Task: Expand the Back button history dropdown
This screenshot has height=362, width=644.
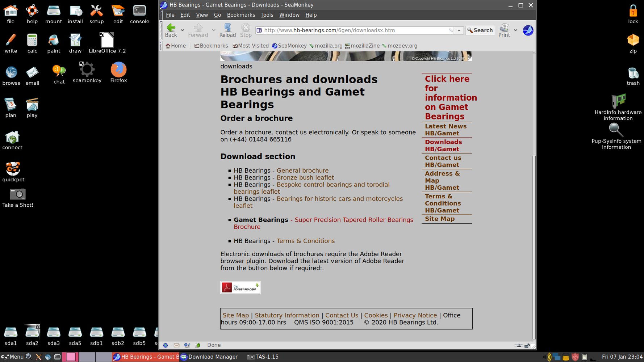Action: [x=183, y=30]
